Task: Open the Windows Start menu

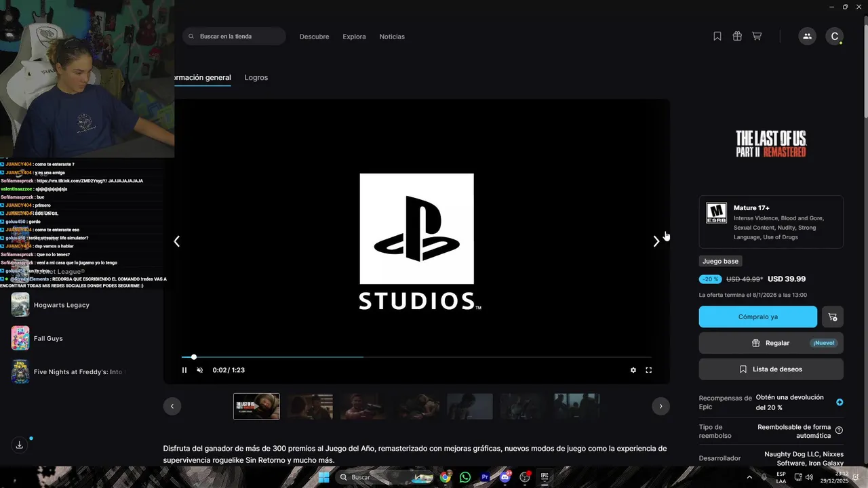Action: pos(324,477)
